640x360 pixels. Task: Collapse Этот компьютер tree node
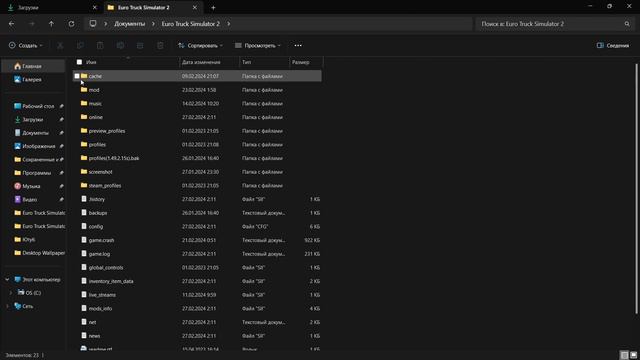point(7,280)
